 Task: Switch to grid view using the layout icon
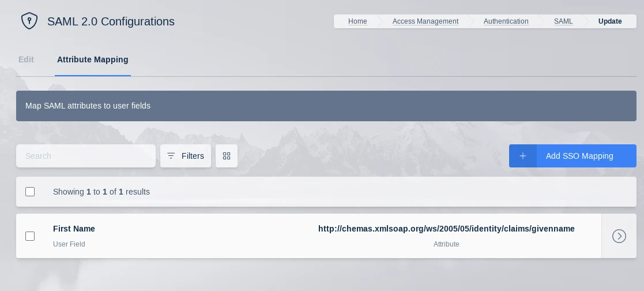227,156
